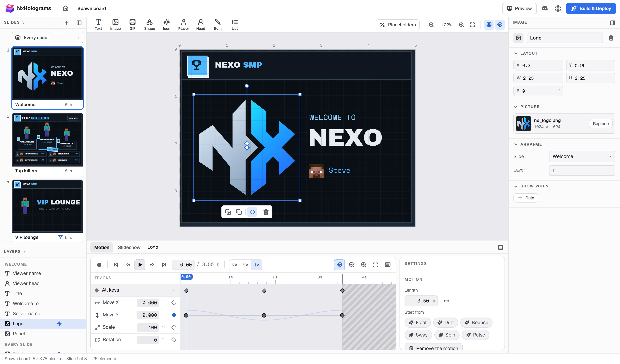Expand the Every slide group
This screenshot has width=620, height=364.
click(47, 38)
